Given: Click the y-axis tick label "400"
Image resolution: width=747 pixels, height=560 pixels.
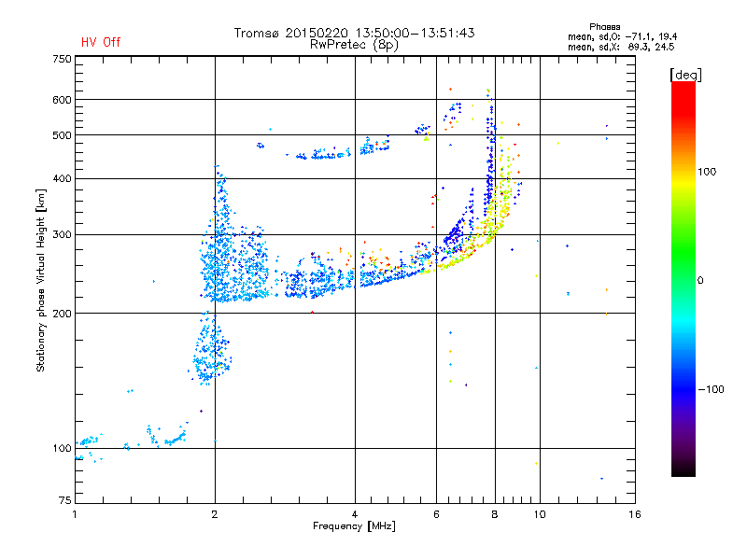Looking at the screenshot, I should (62, 178).
